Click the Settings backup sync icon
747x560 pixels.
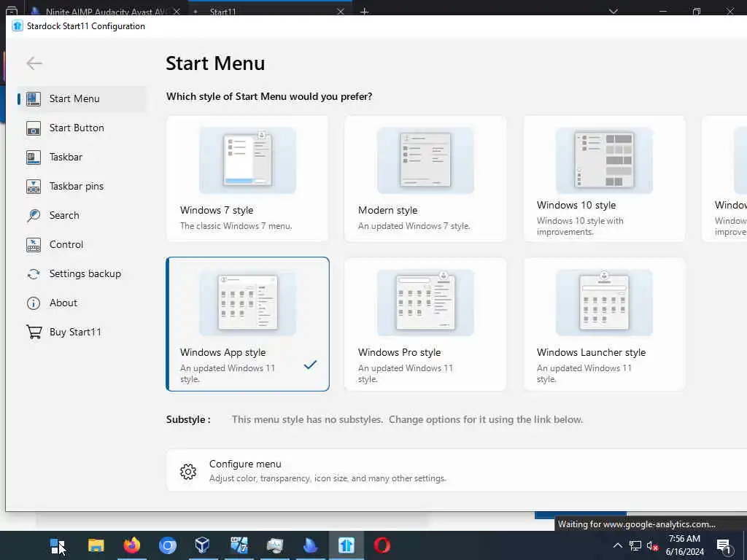(x=34, y=274)
